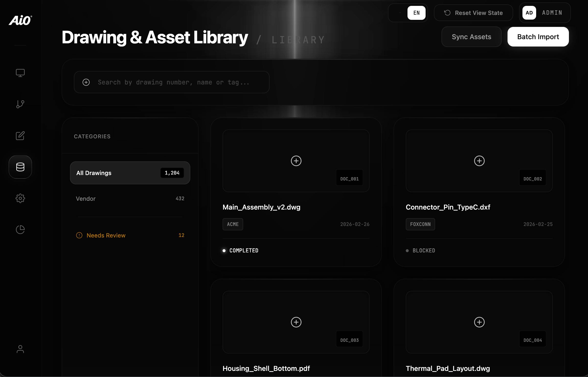Switch to the non-EN language option
Viewport: 588px width, 377px height.
(x=400, y=13)
